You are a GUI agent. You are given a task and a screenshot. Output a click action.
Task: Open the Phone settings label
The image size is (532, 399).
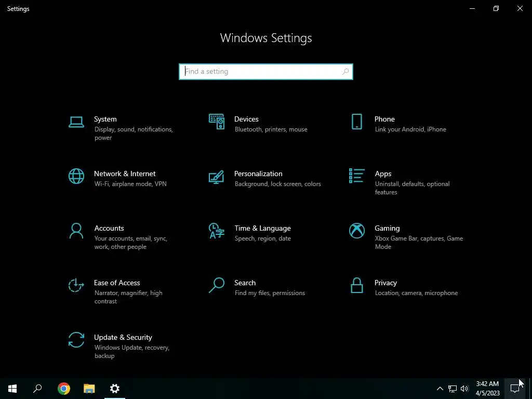click(384, 119)
